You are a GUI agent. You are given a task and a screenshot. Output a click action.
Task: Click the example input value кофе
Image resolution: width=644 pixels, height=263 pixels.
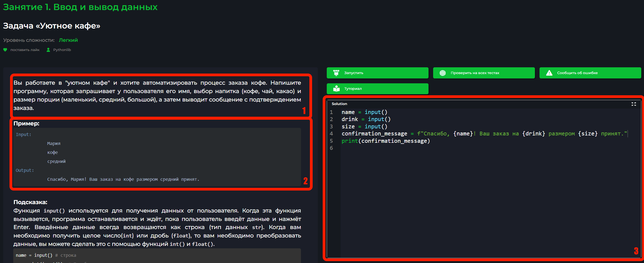tap(53, 152)
